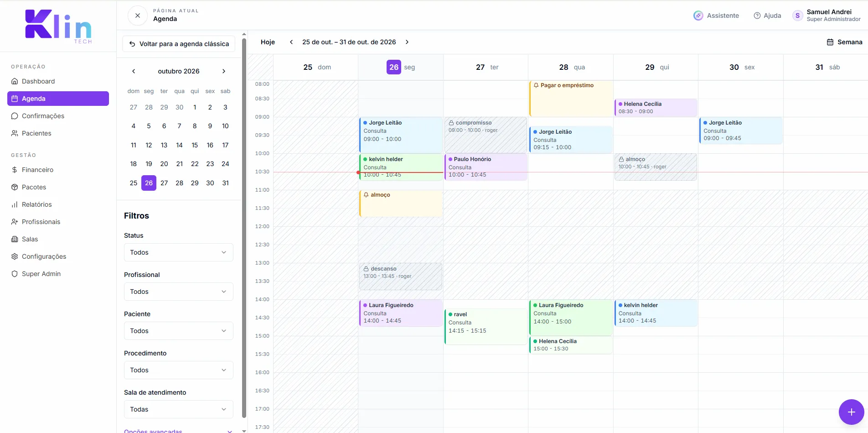Click the plus button to add an appointment
This screenshot has height=433, width=868.
(x=851, y=412)
